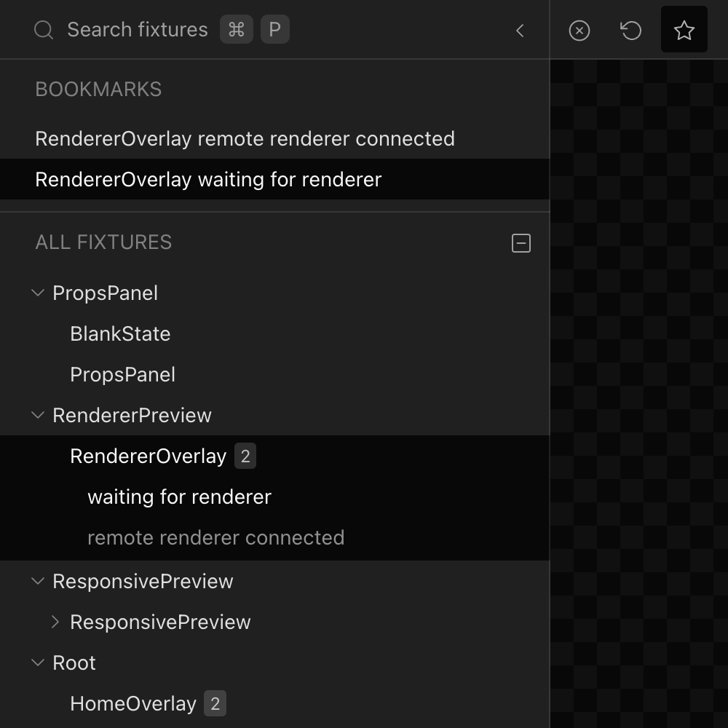Collapse all fixtures with the minus icon
Screen dimensions: 728x728
coord(521,243)
